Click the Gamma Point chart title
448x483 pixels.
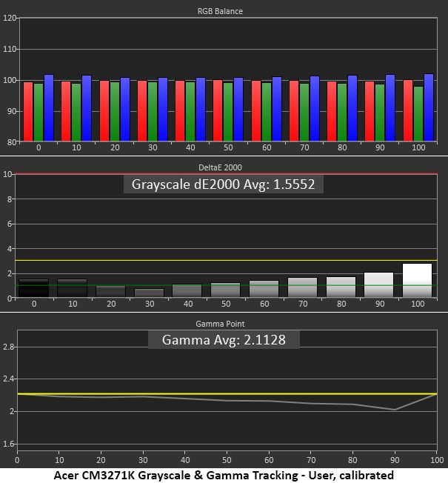pos(220,324)
